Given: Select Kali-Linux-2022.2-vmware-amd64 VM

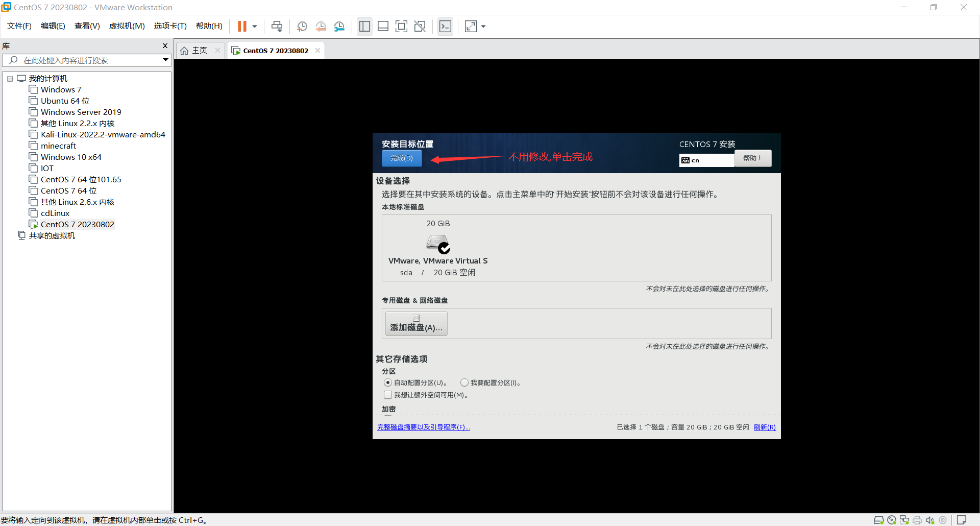Looking at the screenshot, I should click(x=103, y=135).
